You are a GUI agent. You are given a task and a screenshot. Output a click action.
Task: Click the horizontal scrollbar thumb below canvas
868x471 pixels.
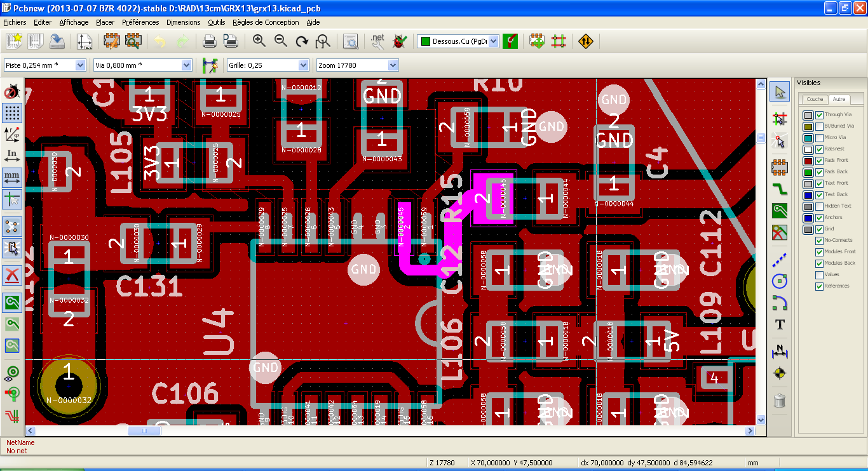(x=144, y=430)
